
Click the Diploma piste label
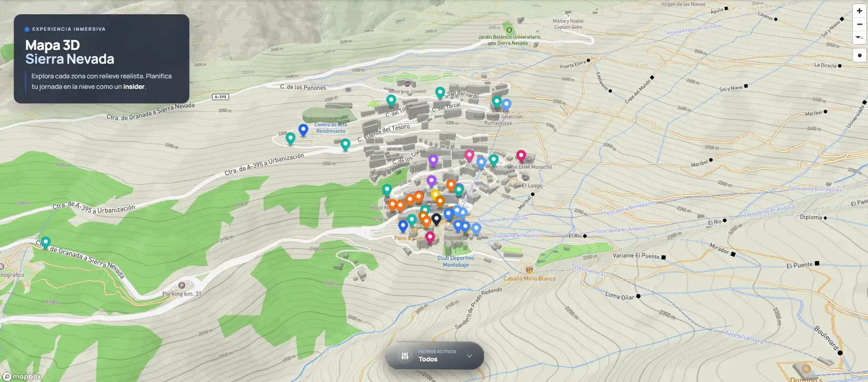point(811,217)
